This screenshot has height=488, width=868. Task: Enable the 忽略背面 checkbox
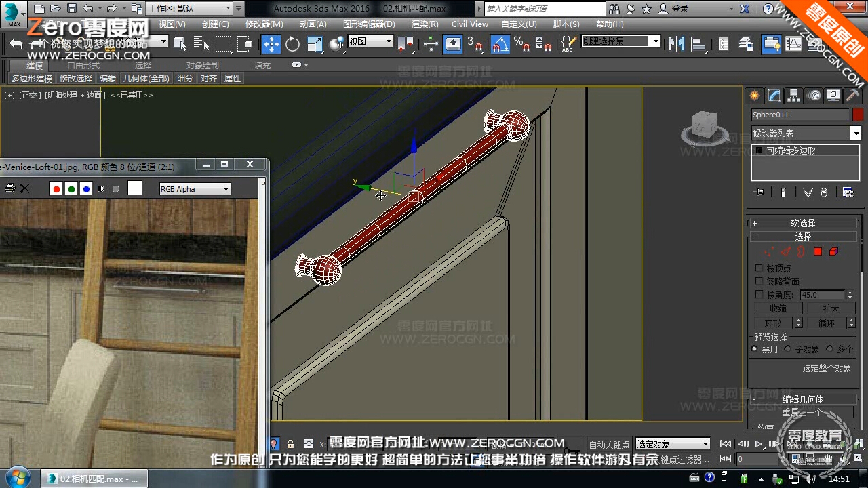(759, 281)
